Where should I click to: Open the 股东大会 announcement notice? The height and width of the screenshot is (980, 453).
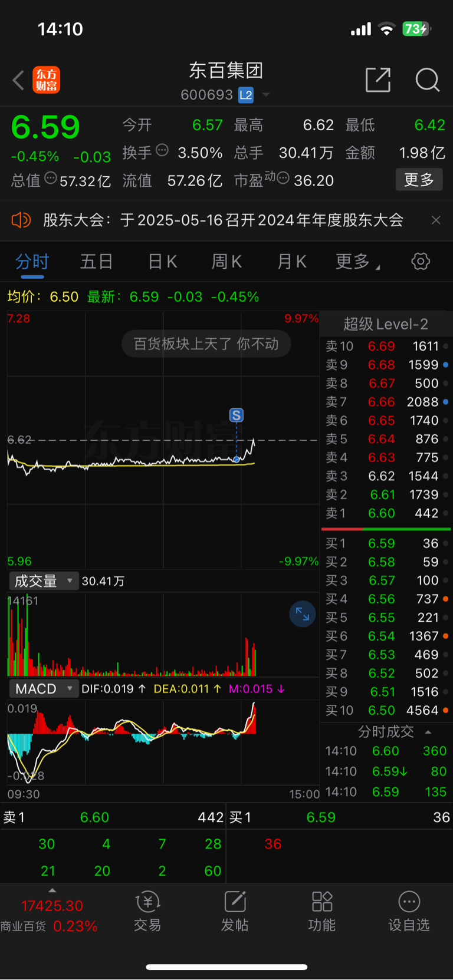click(223, 220)
